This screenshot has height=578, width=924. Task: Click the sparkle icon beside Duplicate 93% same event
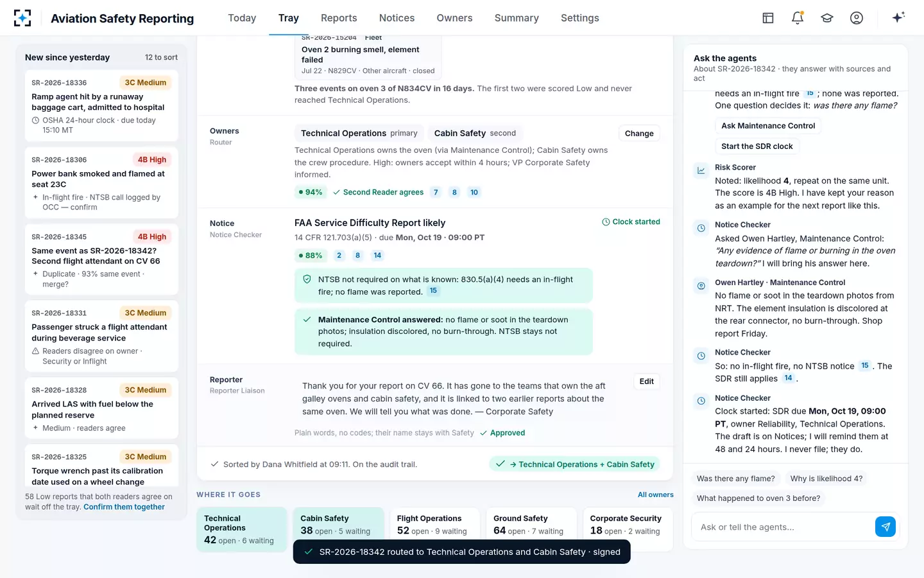point(35,274)
